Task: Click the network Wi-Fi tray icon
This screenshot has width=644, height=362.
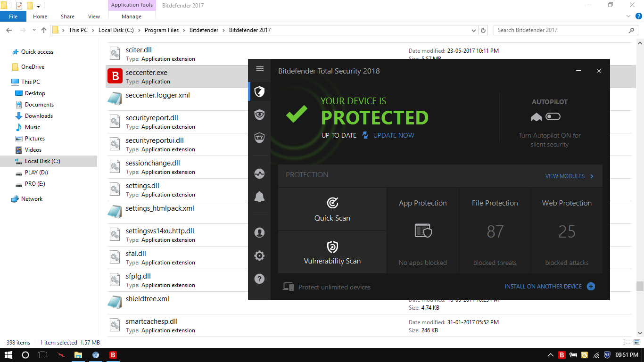Action: coord(596,355)
